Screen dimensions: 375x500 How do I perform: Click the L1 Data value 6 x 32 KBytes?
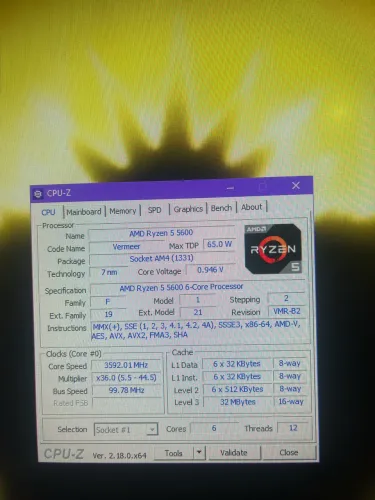point(237,364)
